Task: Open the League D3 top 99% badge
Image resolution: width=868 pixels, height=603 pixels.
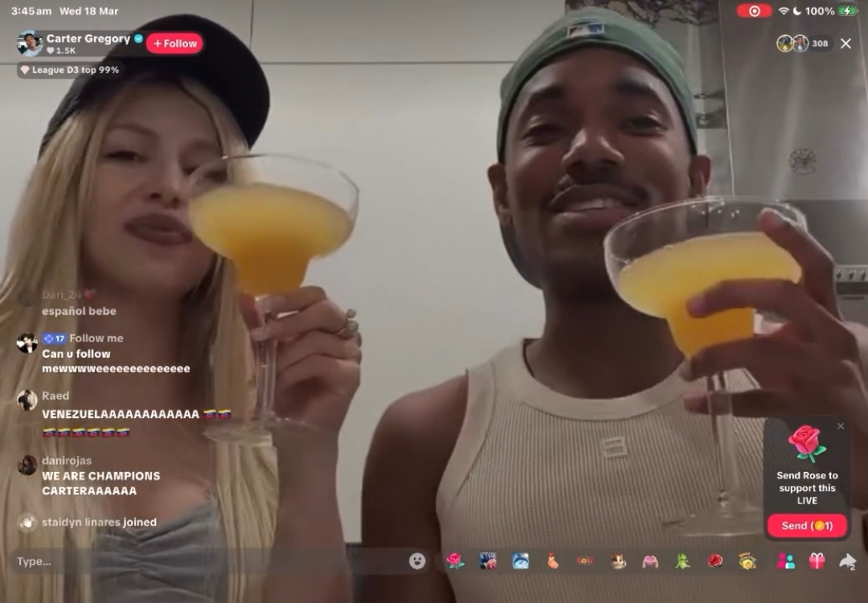Action: pos(70,70)
